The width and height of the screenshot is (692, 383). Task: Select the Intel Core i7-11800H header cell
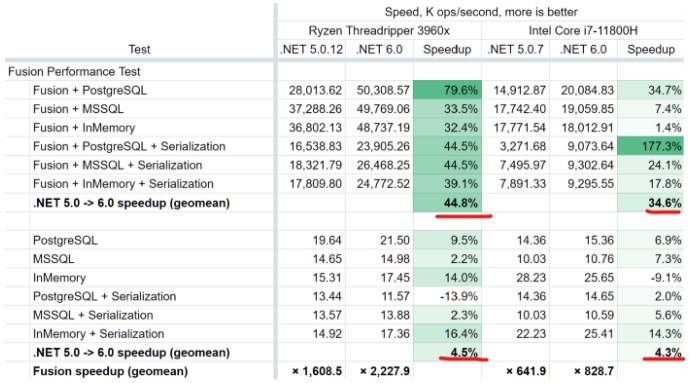[583, 30]
